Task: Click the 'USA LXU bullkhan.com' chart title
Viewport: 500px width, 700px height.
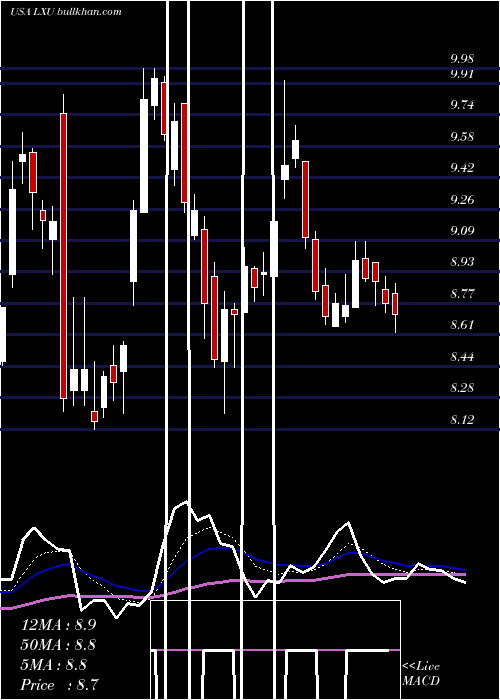Action: coord(66,12)
